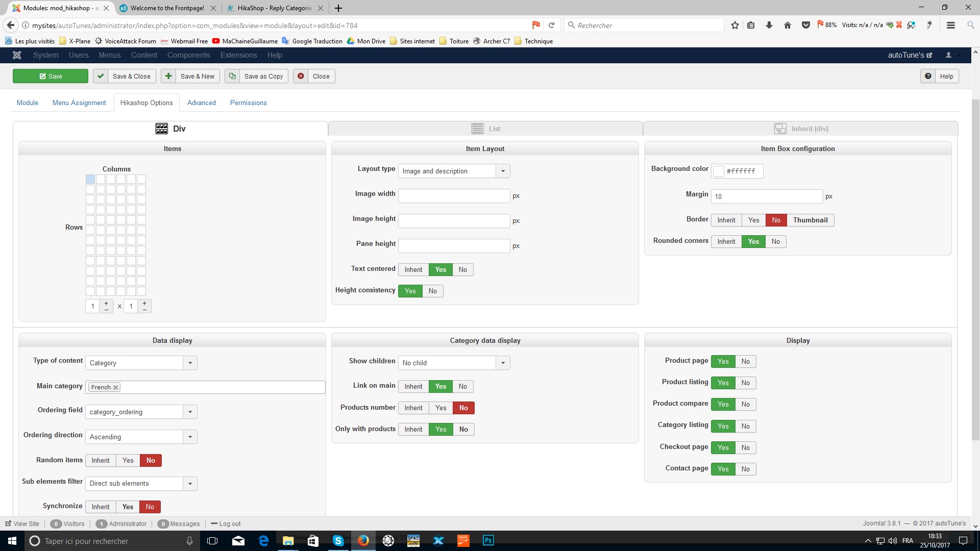Select the Inherit (div) layout icon
980x551 pixels.
click(x=780, y=129)
